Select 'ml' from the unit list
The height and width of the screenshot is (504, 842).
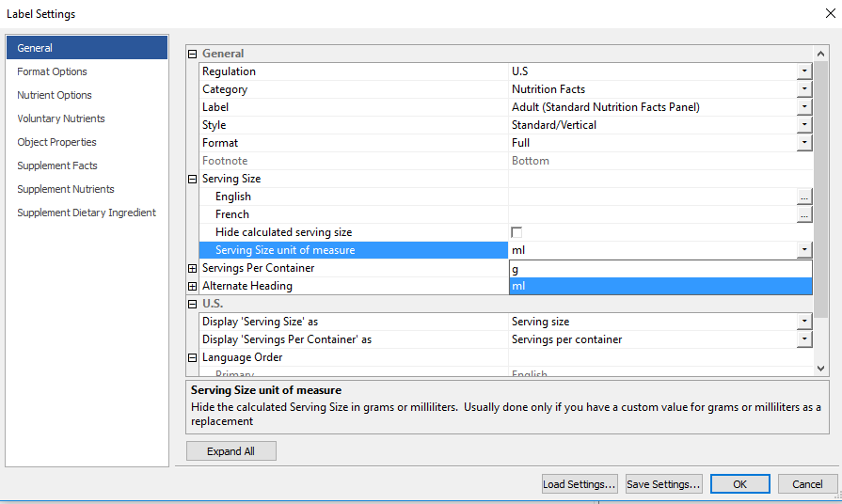(x=659, y=286)
